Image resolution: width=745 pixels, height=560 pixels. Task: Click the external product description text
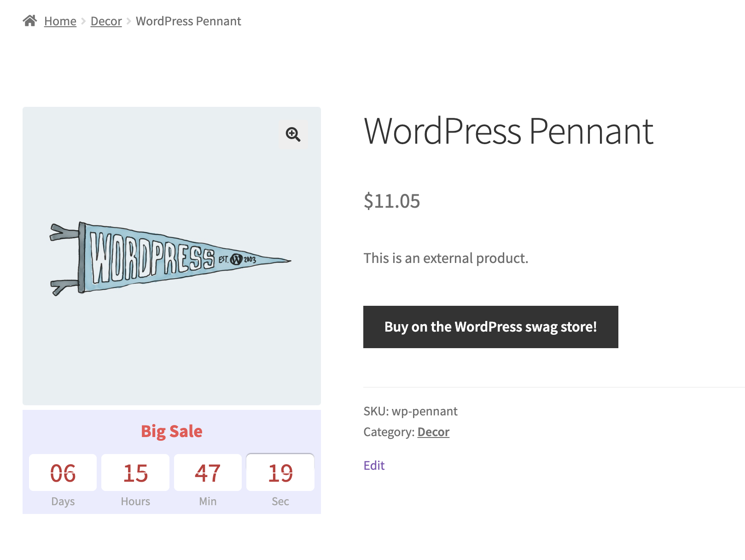[x=446, y=258]
